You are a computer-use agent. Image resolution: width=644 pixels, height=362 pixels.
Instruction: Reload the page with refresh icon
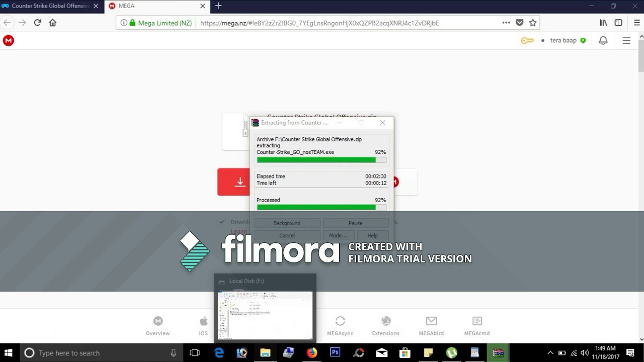click(x=37, y=23)
